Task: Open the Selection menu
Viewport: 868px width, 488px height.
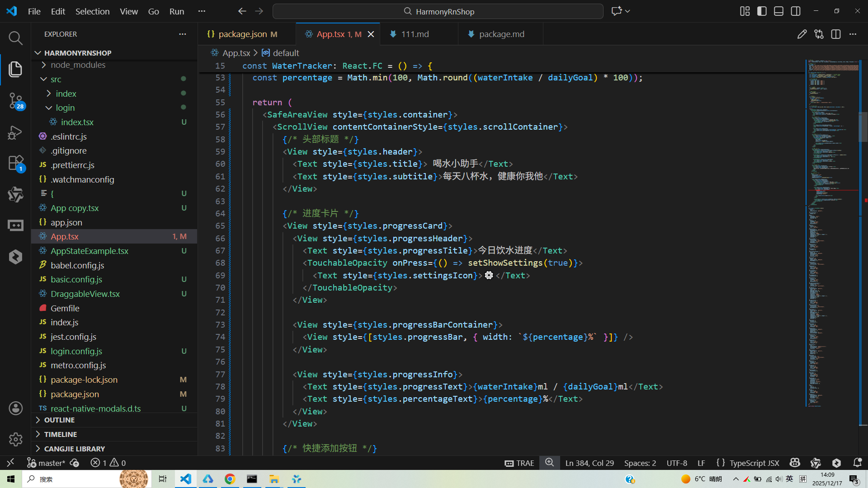Action: [92, 11]
